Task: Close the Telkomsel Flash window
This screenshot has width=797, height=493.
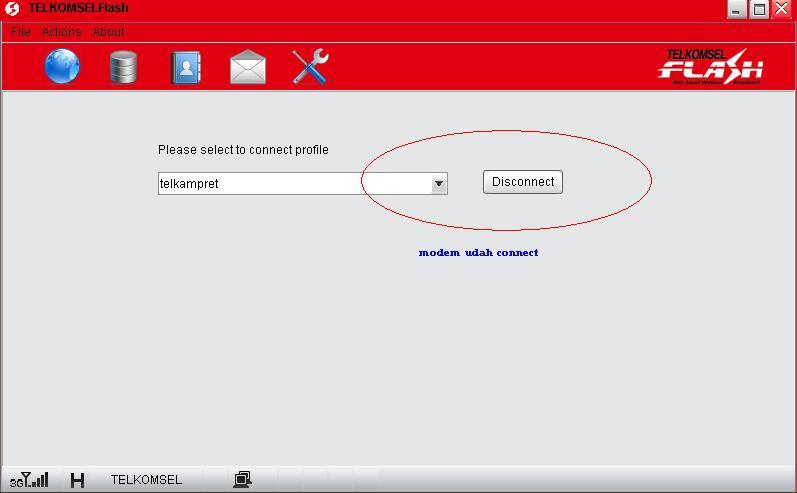Action: point(782,9)
